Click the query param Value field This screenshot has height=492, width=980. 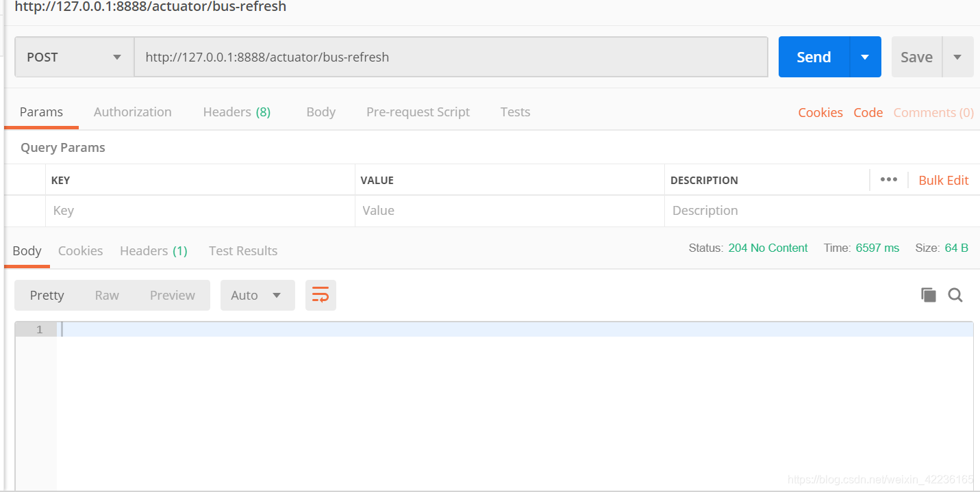coord(510,211)
